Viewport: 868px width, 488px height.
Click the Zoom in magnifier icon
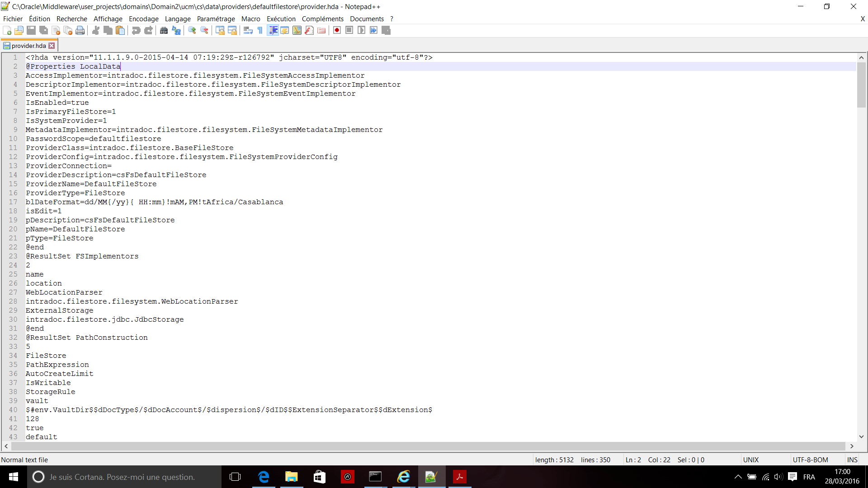click(x=192, y=30)
